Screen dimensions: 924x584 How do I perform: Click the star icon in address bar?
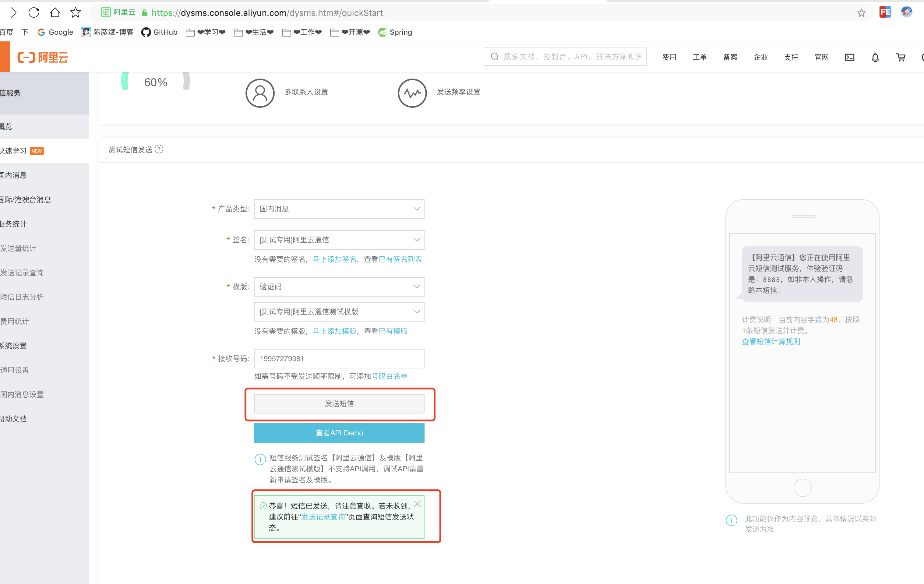pyautogui.click(x=862, y=13)
